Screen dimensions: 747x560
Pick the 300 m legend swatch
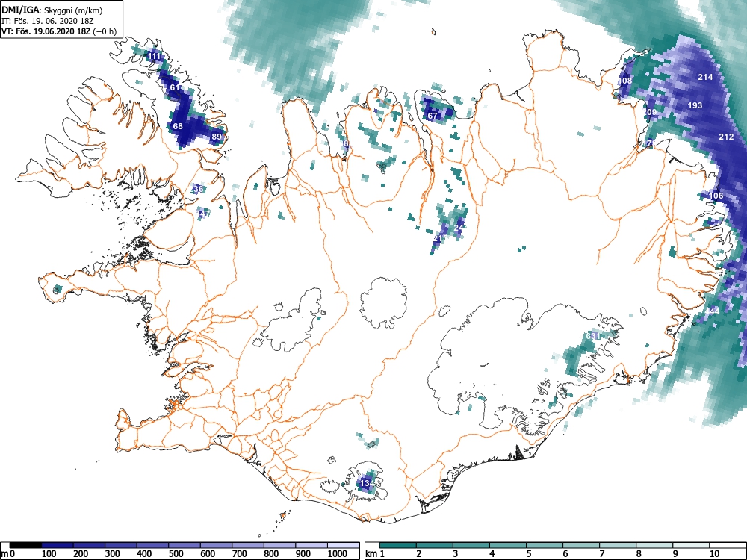(x=121, y=545)
